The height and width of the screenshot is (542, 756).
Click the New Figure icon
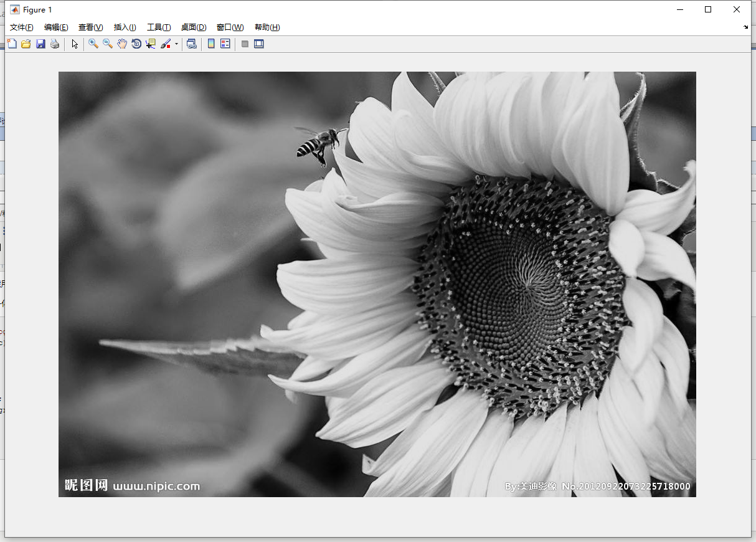point(12,44)
